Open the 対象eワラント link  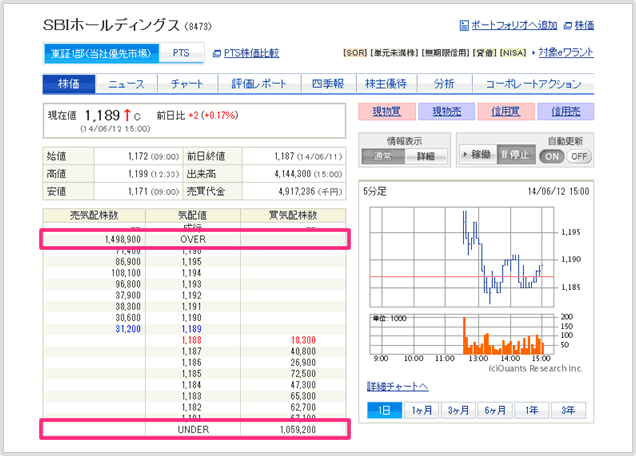tap(566, 52)
